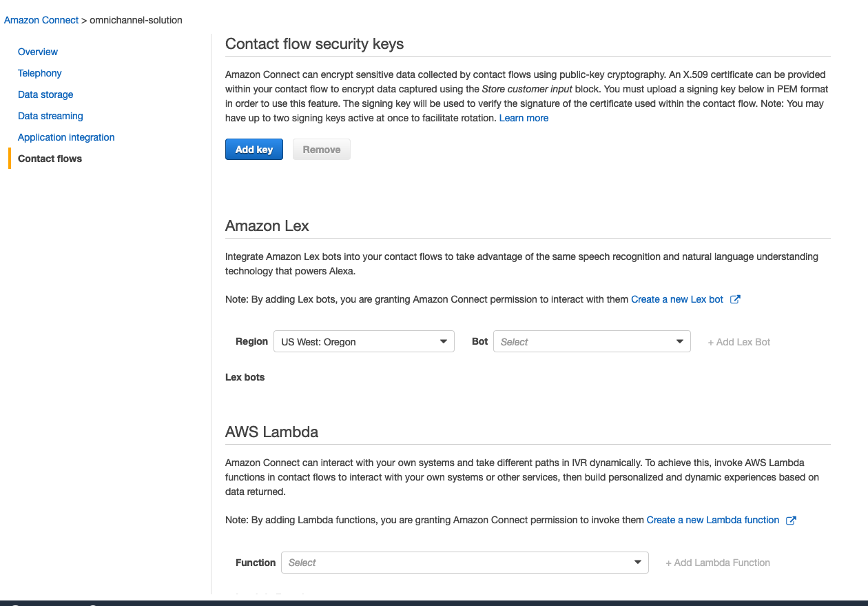Click the Contact flow security keys heading
This screenshot has height=606, width=868.
315,44
